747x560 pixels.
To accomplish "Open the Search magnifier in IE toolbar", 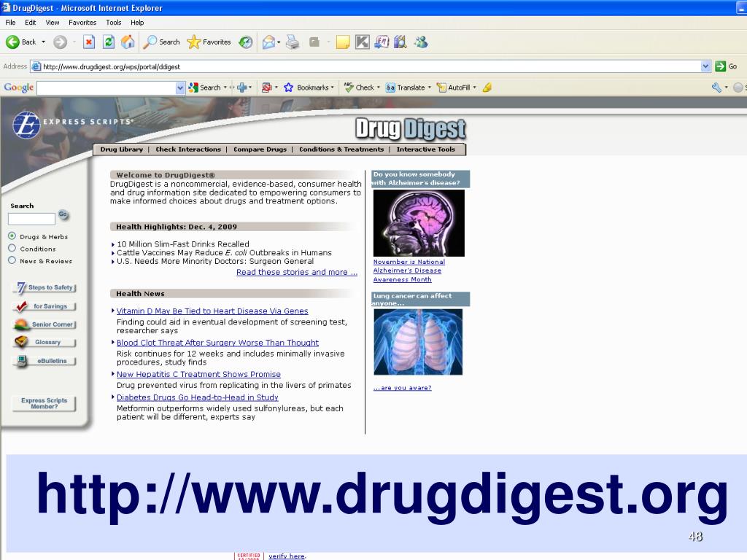I will 162,42.
